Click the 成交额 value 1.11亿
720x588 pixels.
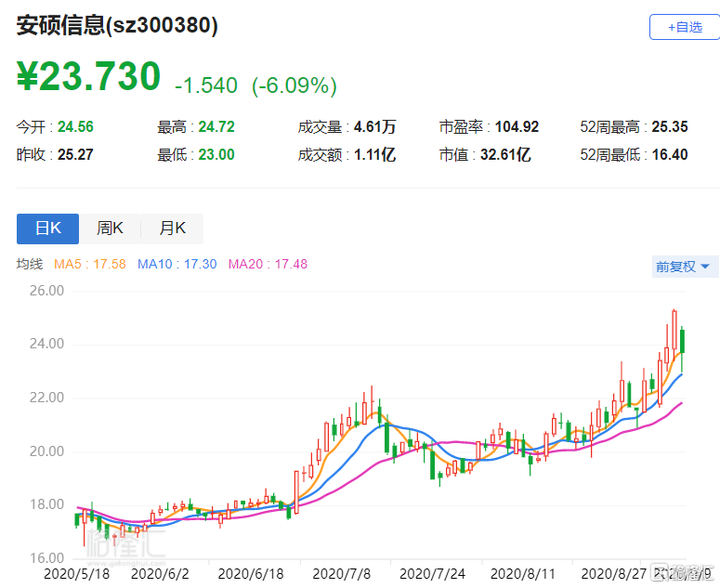point(374,155)
